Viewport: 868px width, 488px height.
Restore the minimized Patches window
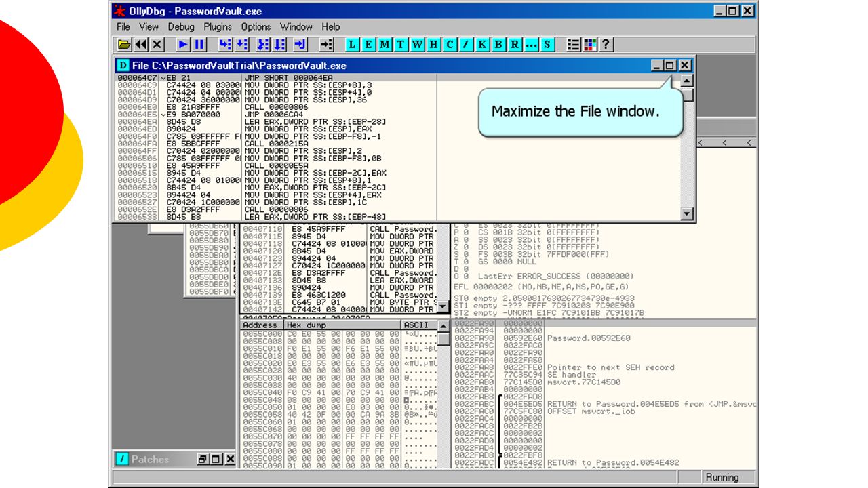203,459
